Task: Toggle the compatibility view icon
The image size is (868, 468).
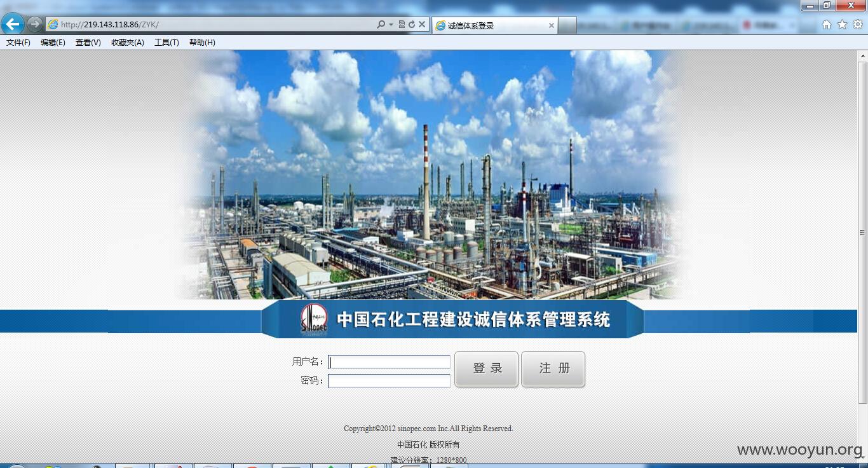Action: pyautogui.click(x=402, y=25)
